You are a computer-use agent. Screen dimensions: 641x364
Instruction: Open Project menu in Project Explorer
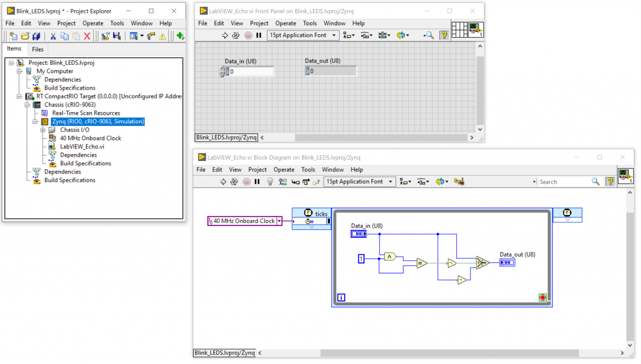[x=66, y=23]
